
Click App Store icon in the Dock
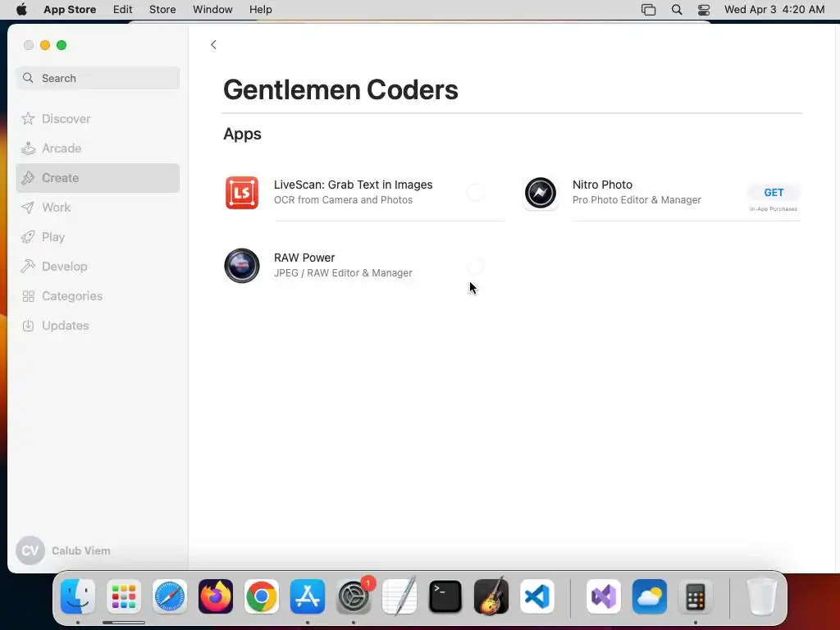(x=308, y=596)
